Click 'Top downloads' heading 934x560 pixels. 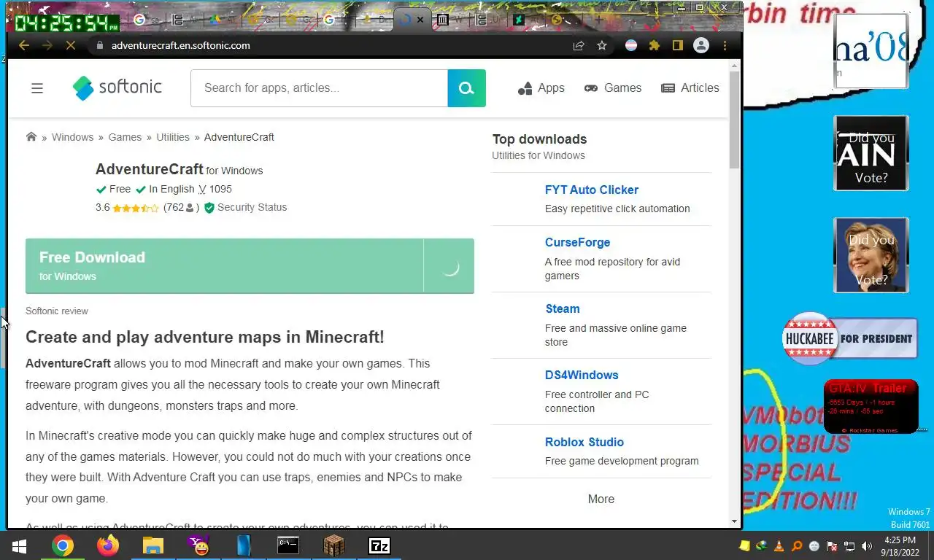[x=539, y=139]
